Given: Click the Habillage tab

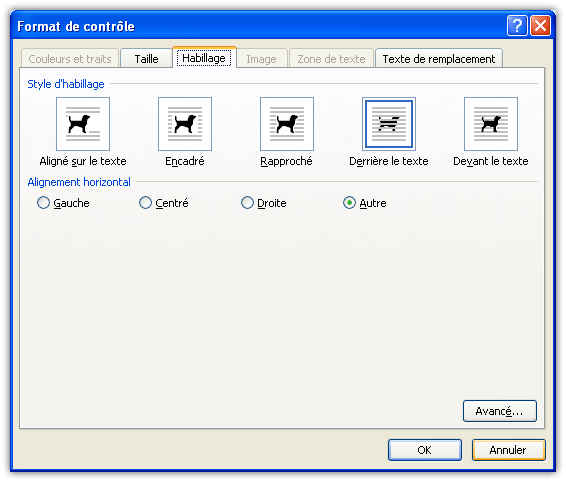Looking at the screenshot, I should click(x=204, y=58).
